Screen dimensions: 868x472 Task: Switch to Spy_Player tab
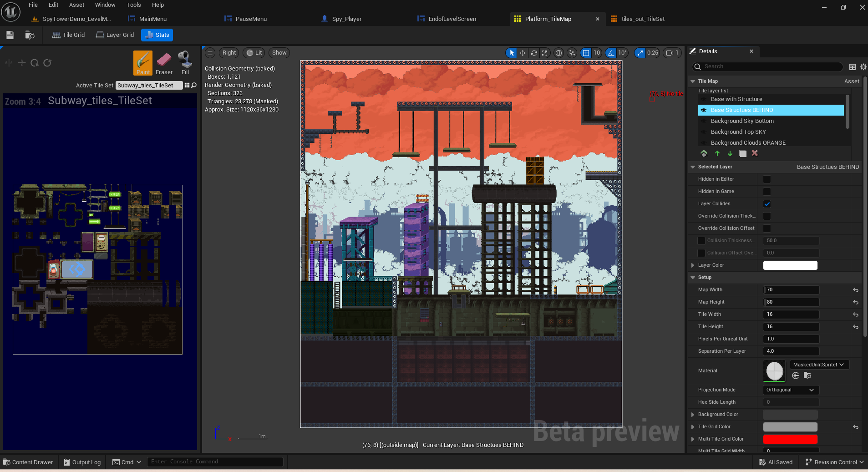pos(347,19)
